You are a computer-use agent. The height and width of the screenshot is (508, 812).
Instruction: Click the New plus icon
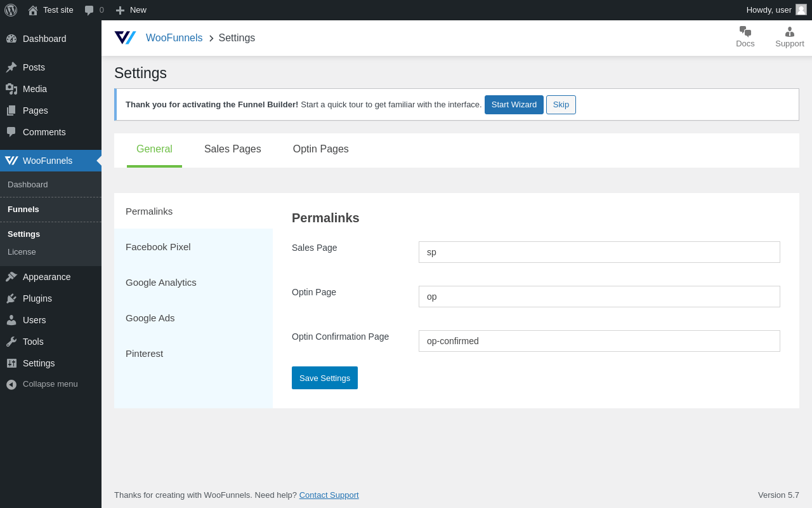click(x=120, y=10)
